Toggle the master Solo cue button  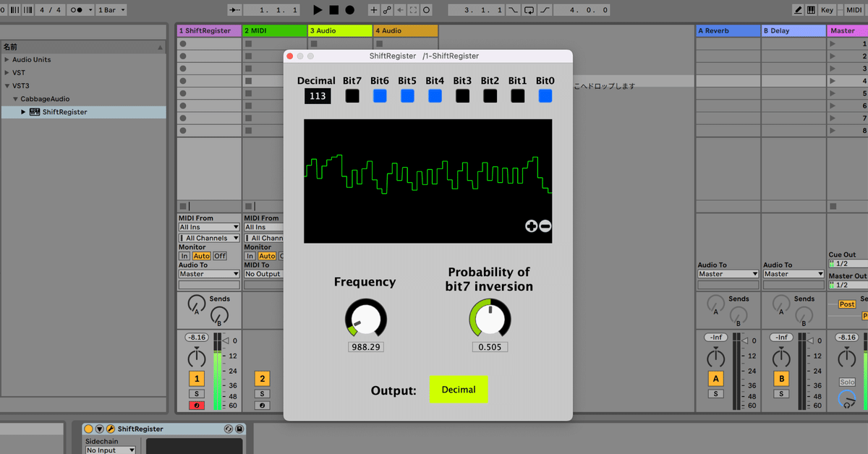point(847,382)
